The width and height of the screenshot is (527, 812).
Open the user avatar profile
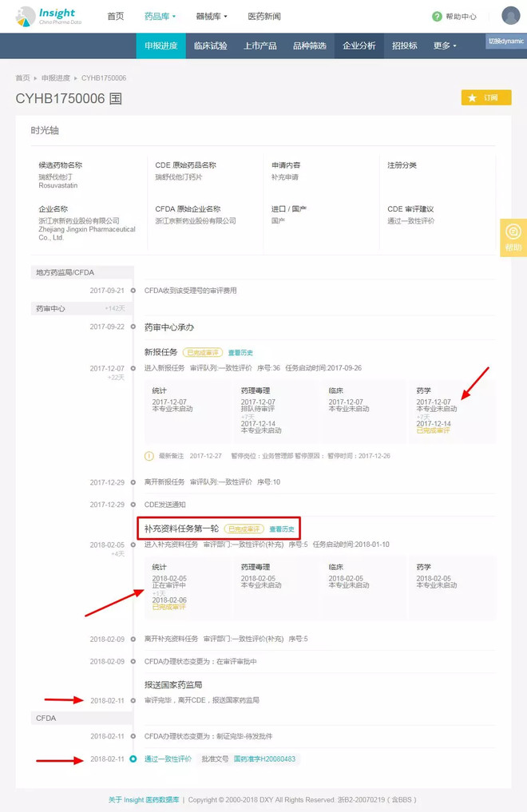click(510, 15)
